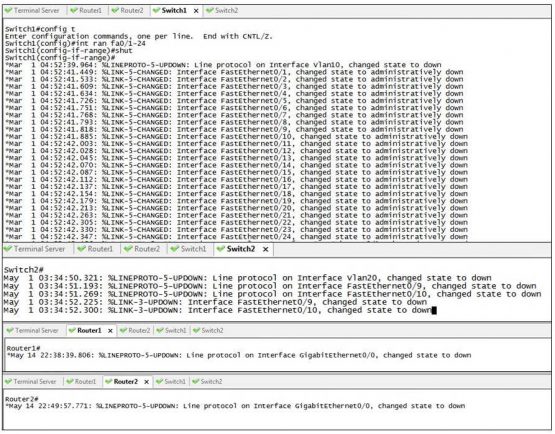Click the Vlan10 changed state to down log line
This screenshot has height=434, width=555.
coord(223,65)
